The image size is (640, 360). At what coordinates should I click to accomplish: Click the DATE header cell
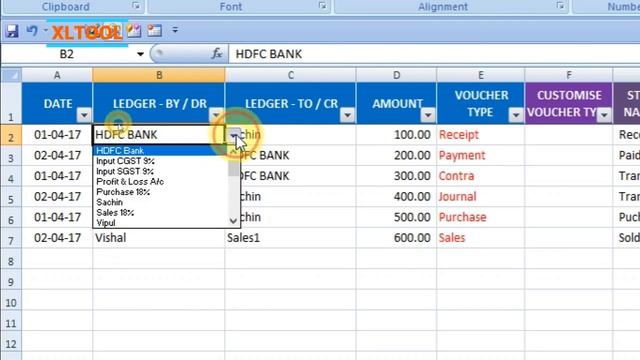pos(57,103)
